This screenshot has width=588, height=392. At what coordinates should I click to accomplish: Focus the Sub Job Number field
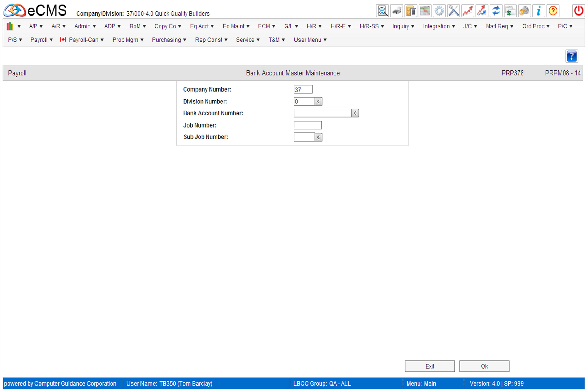tap(304, 137)
